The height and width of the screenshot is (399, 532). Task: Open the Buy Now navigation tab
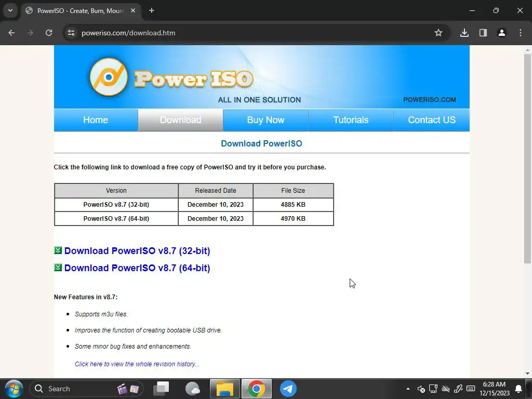pos(265,120)
